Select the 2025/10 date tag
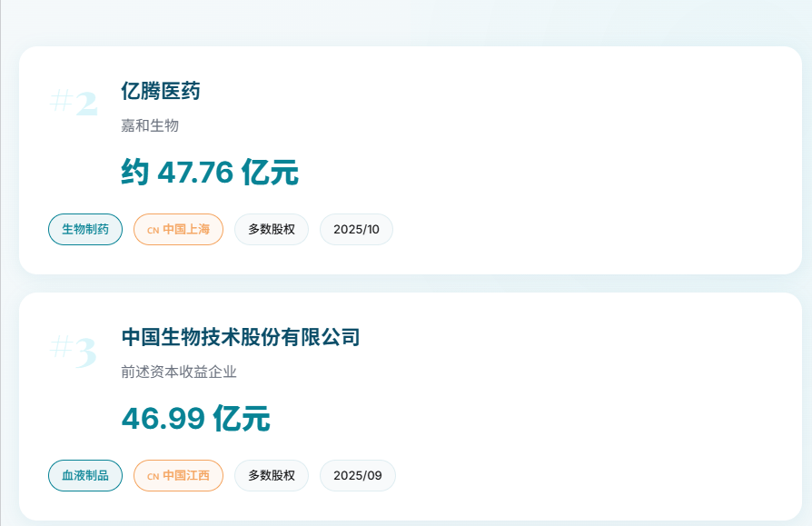 point(356,229)
